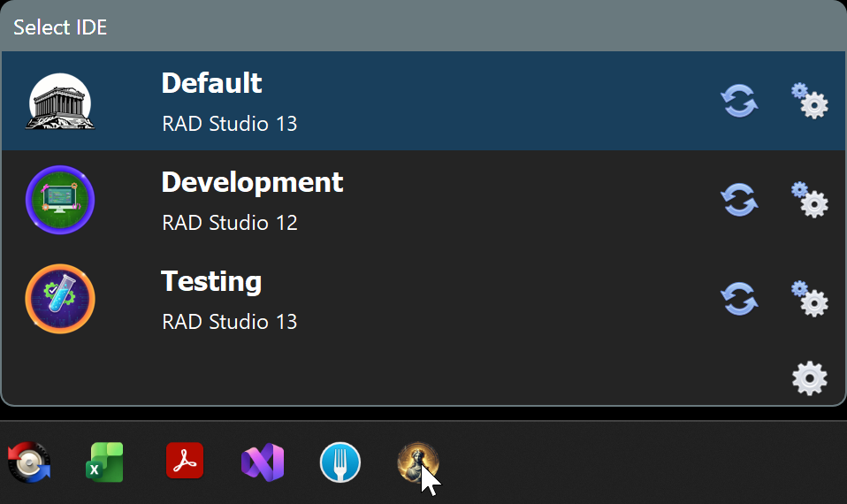Select the Default IDE name
Image resolution: width=847 pixels, height=504 pixels.
tap(212, 84)
